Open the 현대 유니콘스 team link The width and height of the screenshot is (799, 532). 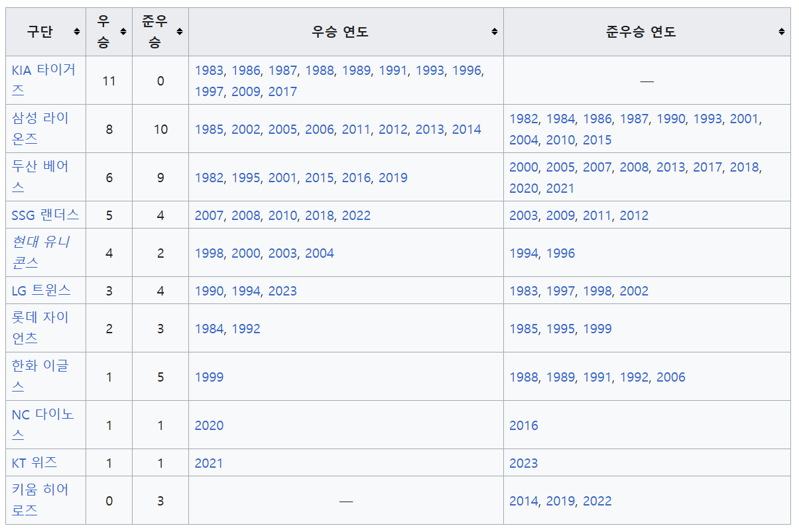[40, 252]
